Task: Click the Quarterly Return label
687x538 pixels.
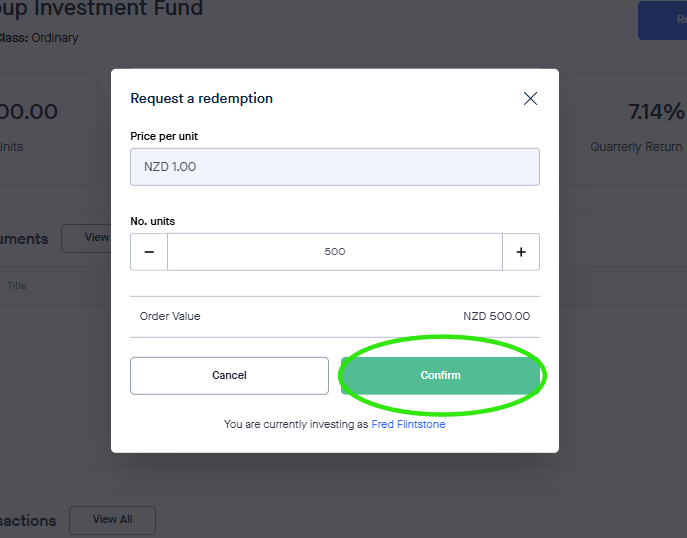Action: (636, 147)
